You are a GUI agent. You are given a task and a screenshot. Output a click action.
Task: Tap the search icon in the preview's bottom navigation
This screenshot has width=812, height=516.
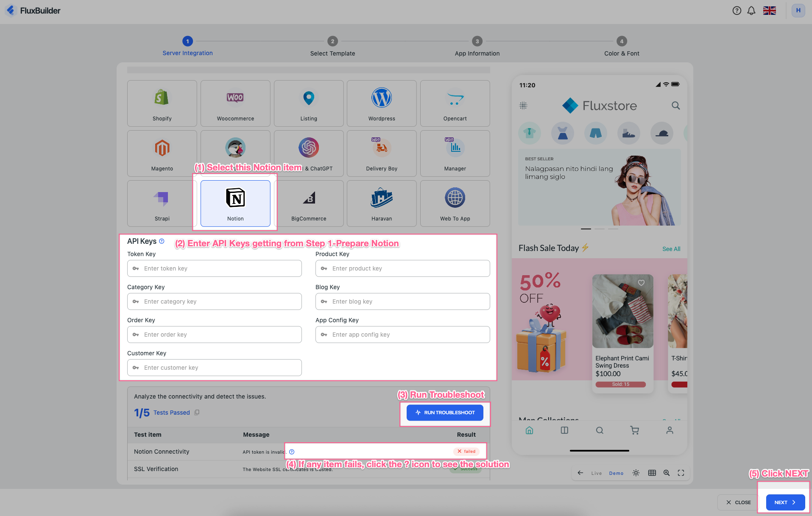coord(600,430)
